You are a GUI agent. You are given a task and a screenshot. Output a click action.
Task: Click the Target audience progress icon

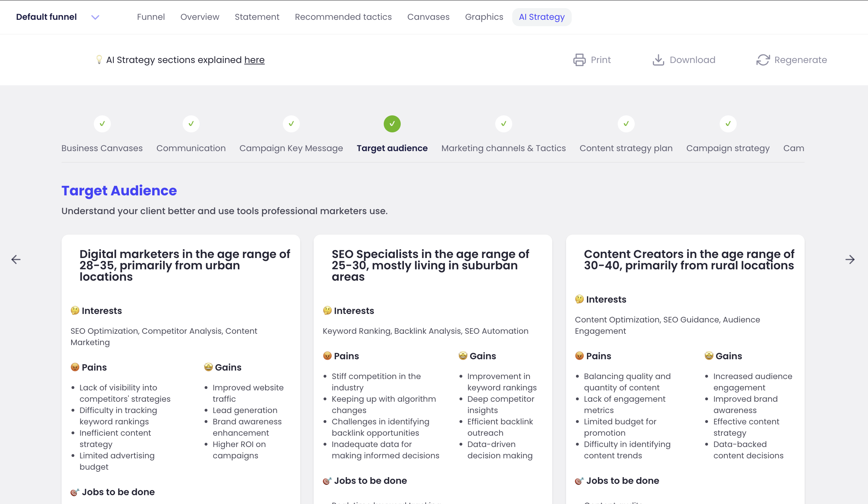click(x=392, y=124)
